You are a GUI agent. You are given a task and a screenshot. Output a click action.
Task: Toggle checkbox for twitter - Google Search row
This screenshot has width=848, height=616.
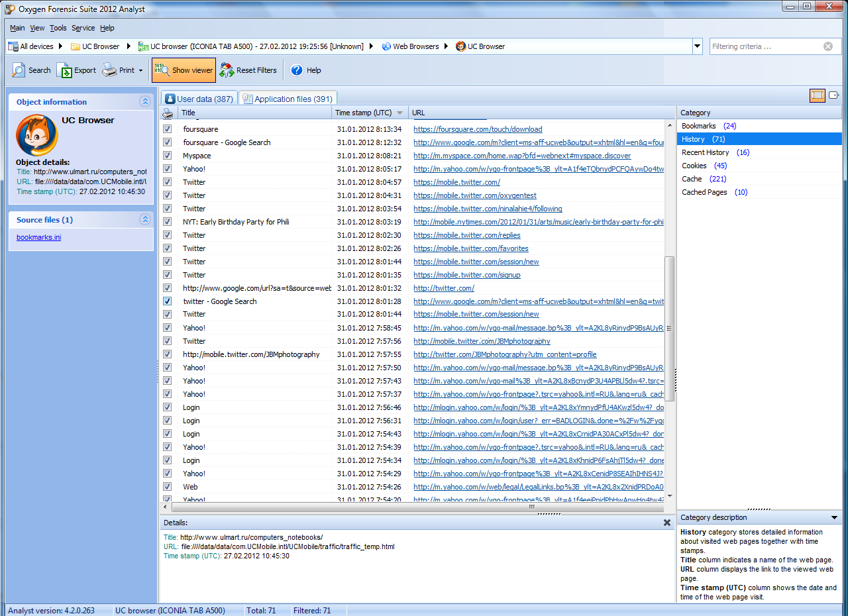click(168, 301)
